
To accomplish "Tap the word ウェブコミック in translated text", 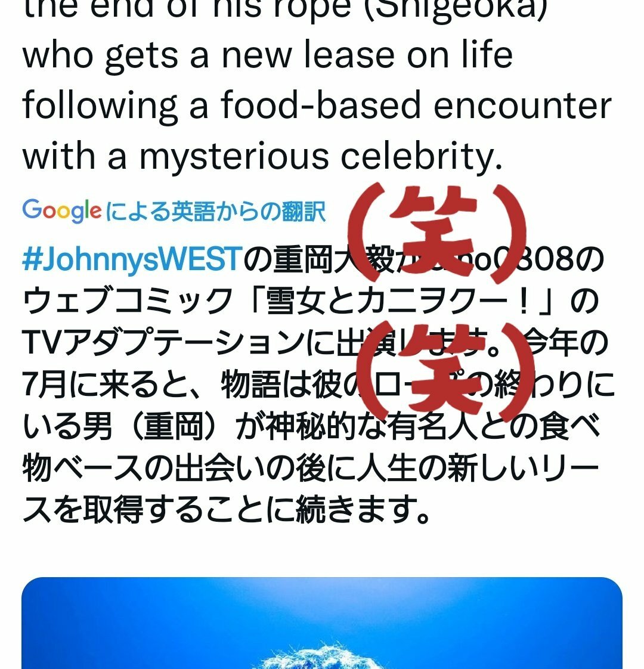I will [x=127, y=301].
